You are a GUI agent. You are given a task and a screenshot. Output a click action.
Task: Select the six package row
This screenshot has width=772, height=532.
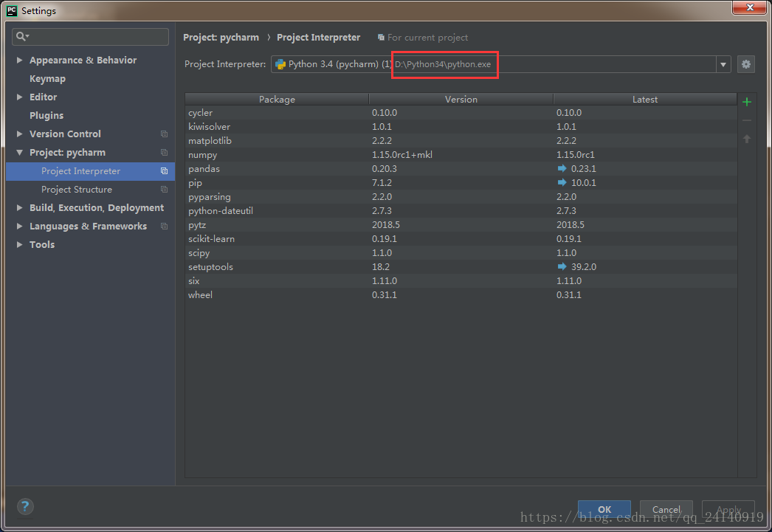point(461,281)
